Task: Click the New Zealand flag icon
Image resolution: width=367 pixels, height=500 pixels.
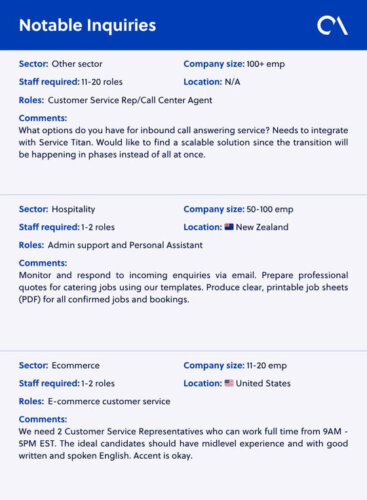Action: click(x=229, y=227)
